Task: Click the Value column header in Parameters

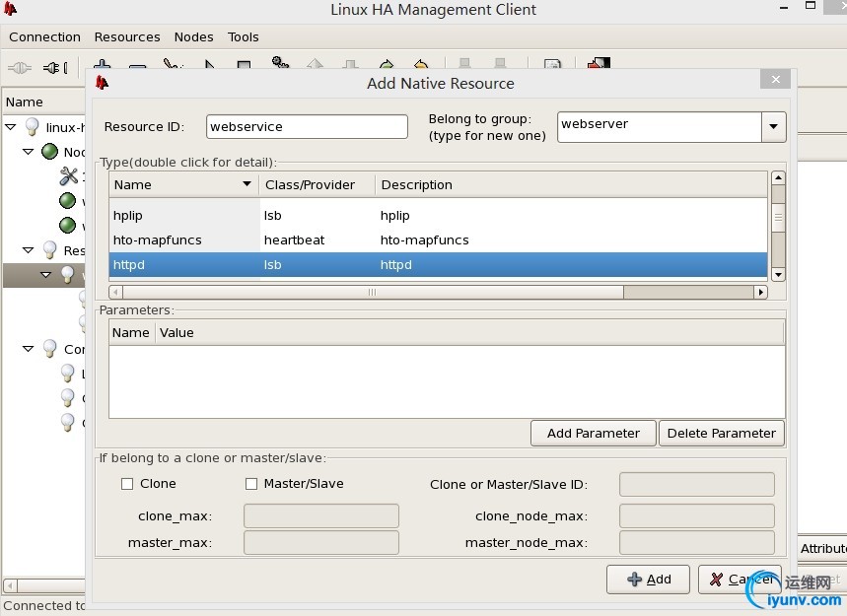Action: coord(470,332)
